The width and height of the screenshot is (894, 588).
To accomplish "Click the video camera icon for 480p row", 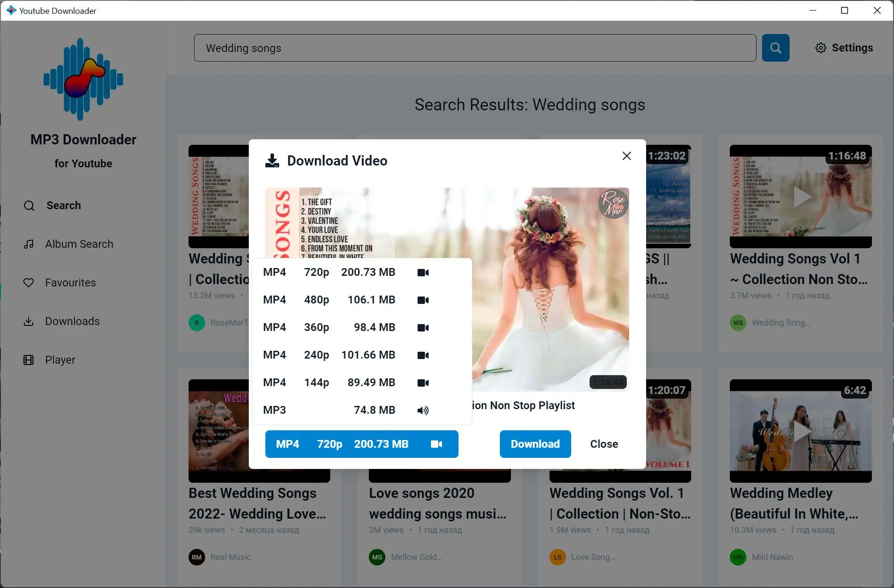I will [423, 300].
